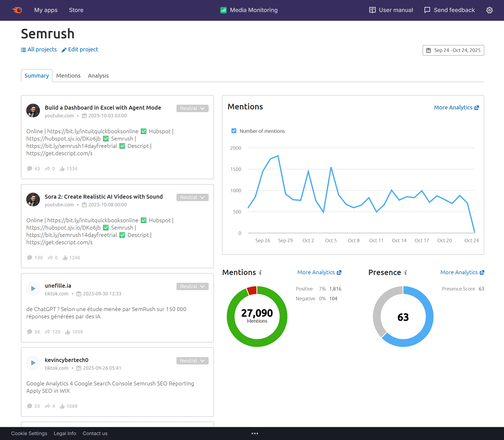
Task: Open the date range calendar picker
Action: 453,50
